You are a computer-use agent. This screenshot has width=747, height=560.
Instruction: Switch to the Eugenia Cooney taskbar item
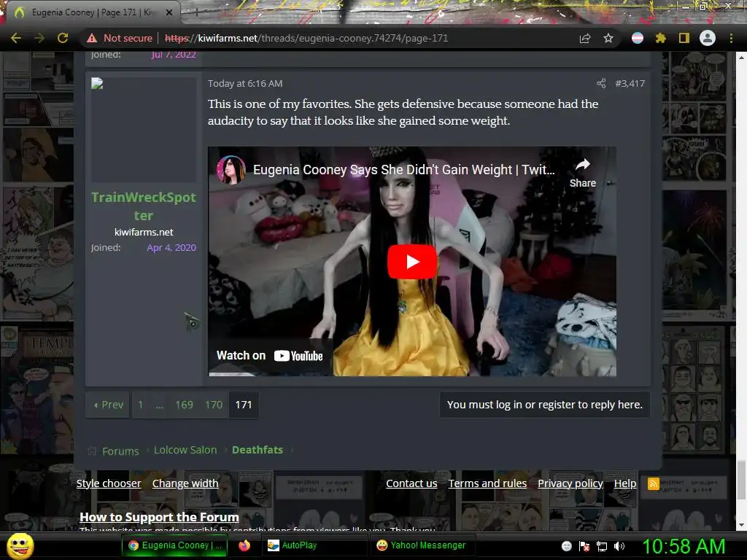175,545
